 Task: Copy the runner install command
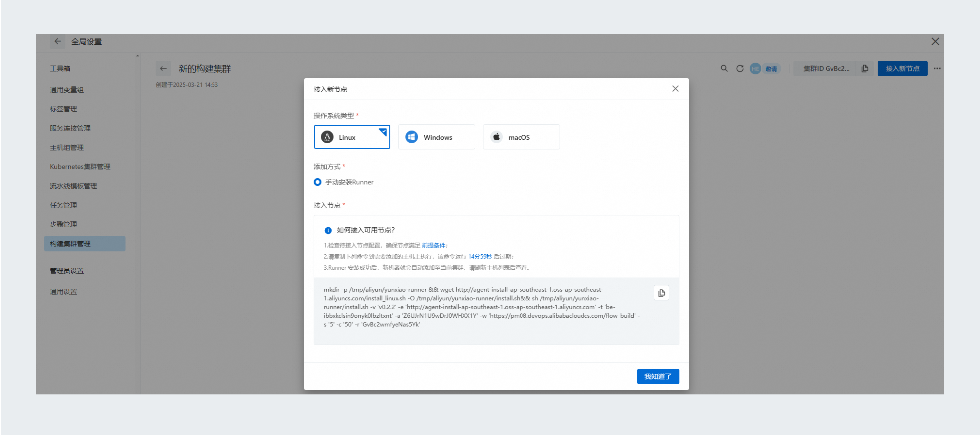[661, 293]
